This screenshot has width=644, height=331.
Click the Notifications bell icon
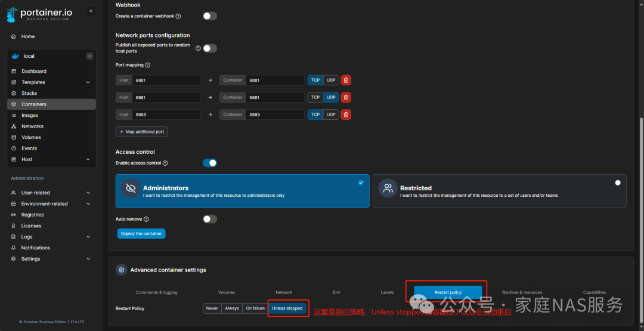[x=14, y=248]
